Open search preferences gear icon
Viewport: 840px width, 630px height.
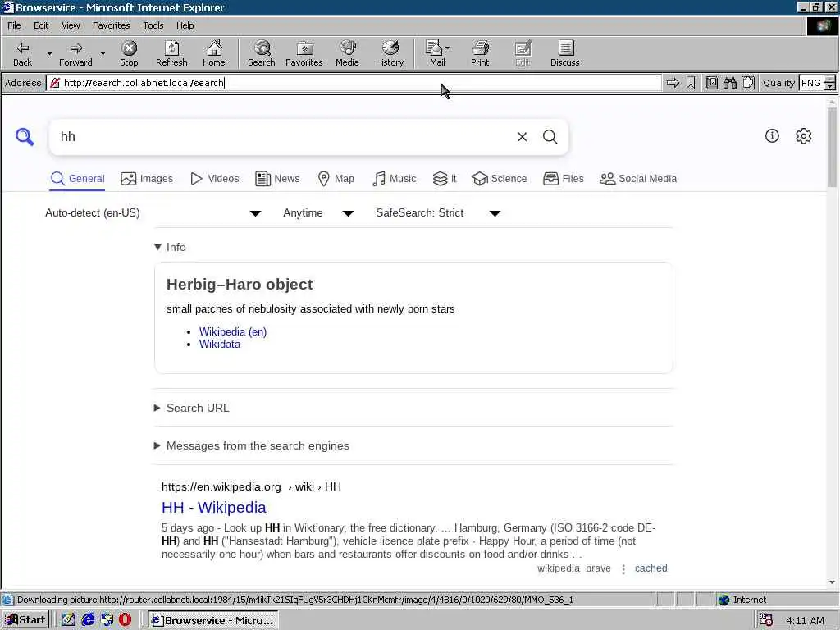(x=804, y=136)
